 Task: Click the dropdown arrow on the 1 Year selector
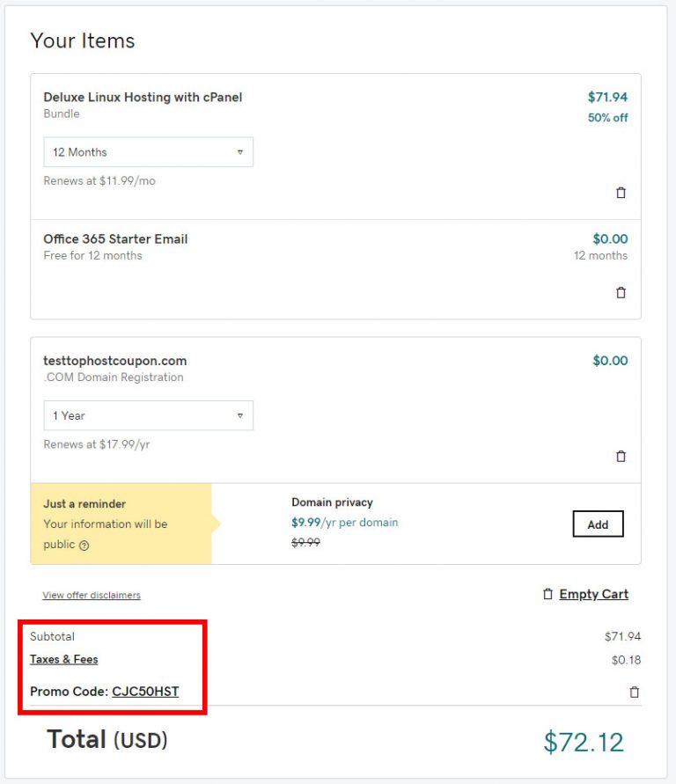[241, 414]
